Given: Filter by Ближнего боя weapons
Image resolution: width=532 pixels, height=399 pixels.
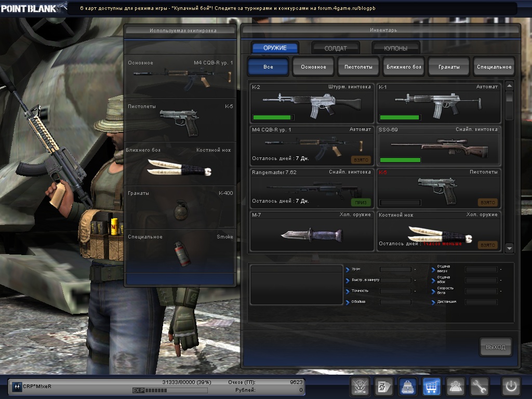Looking at the screenshot, I should coord(403,66).
